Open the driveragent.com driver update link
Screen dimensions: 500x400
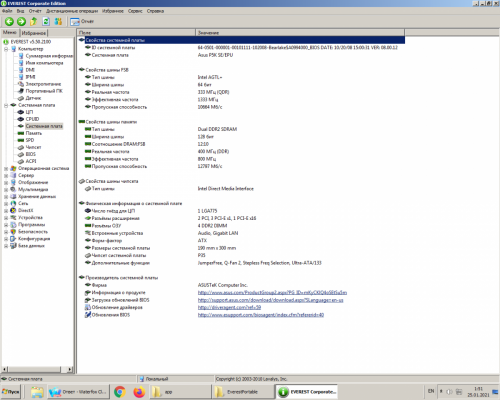tap(229, 307)
